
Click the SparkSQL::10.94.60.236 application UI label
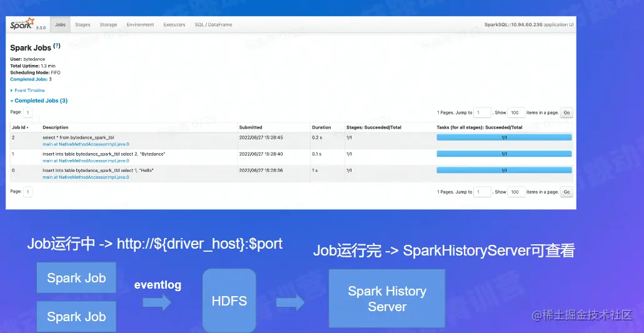tap(528, 24)
